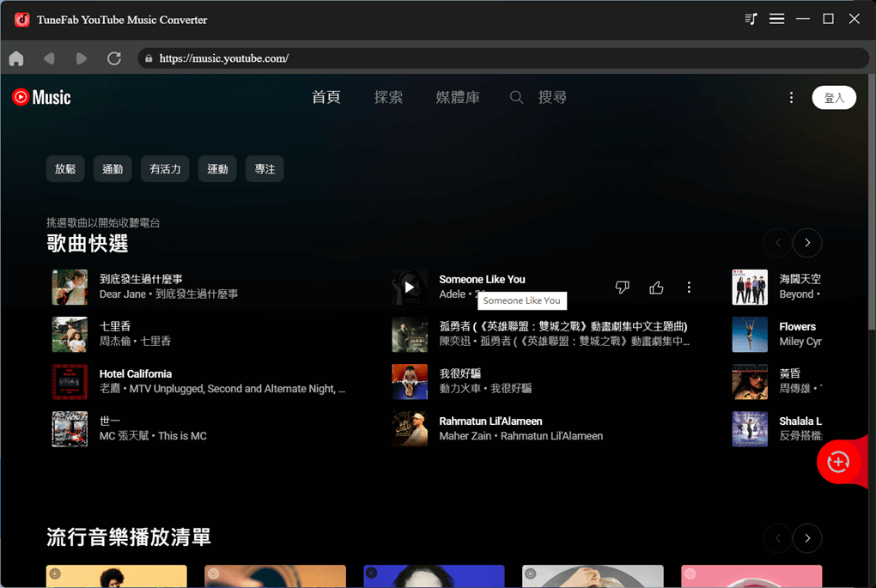Screen dimensions: 876x588
Task: Open the 探索 tab
Action: (388, 97)
